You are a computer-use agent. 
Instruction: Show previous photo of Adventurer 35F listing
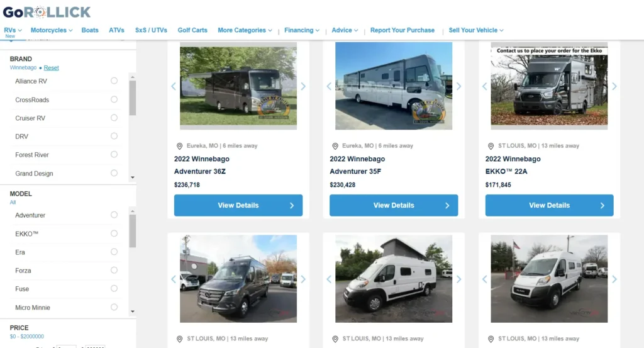pyautogui.click(x=329, y=86)
